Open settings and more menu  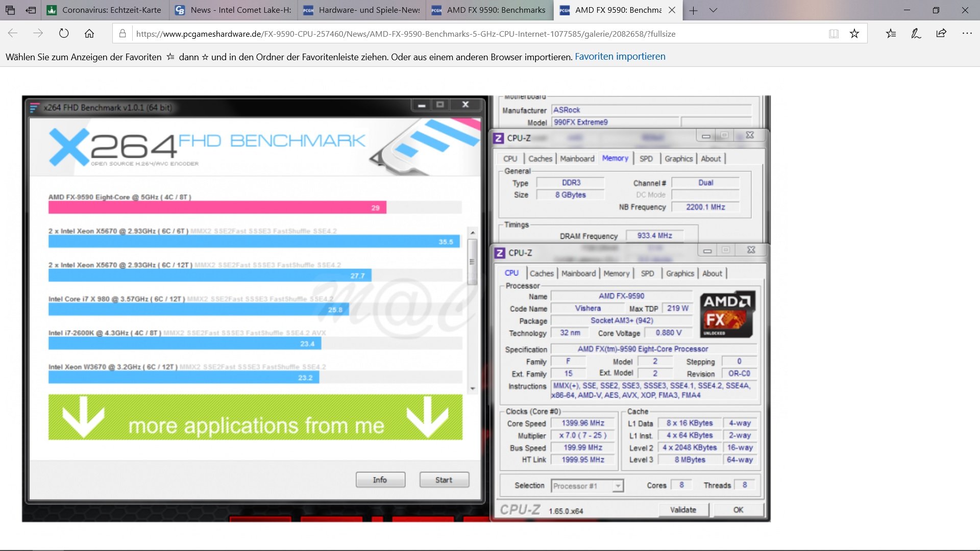pos(967,34)
